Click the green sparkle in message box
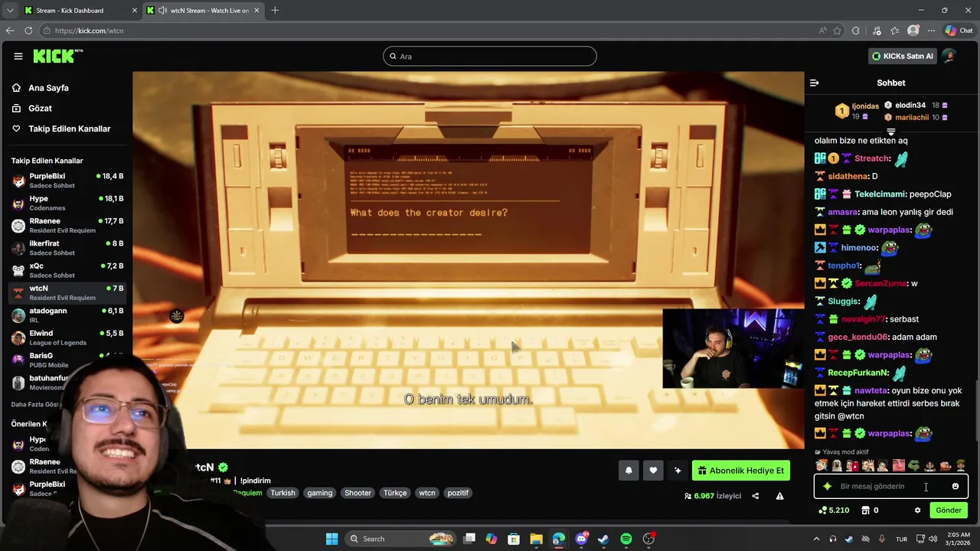This screenshot has height=551, width=980. click(827, 486)
